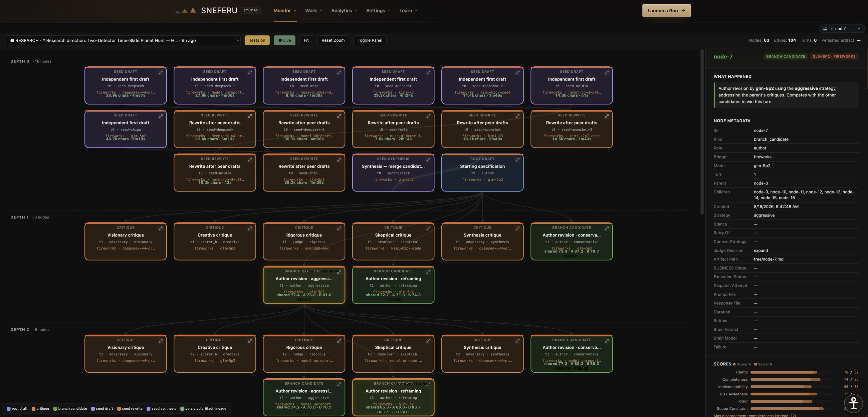Expand the seed-zhipu Independent first draft card
The width and height of the screenshot is (868, 417).
pyautogui.click(x=161, y=116)
